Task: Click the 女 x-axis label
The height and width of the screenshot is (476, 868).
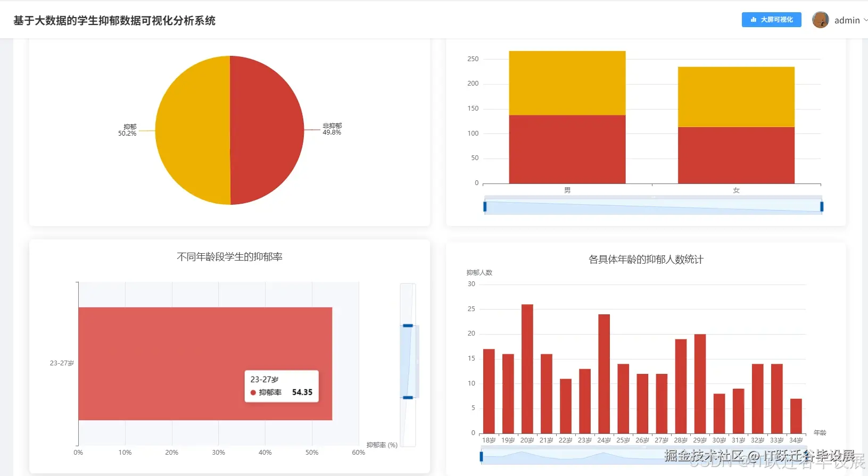Action: click(736, 190)
